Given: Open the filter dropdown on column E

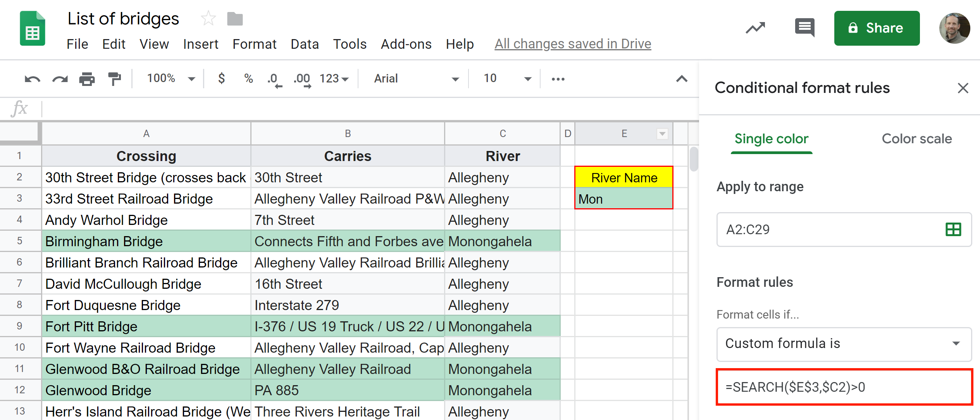Looking at the screenshot, I should (662, 134).
